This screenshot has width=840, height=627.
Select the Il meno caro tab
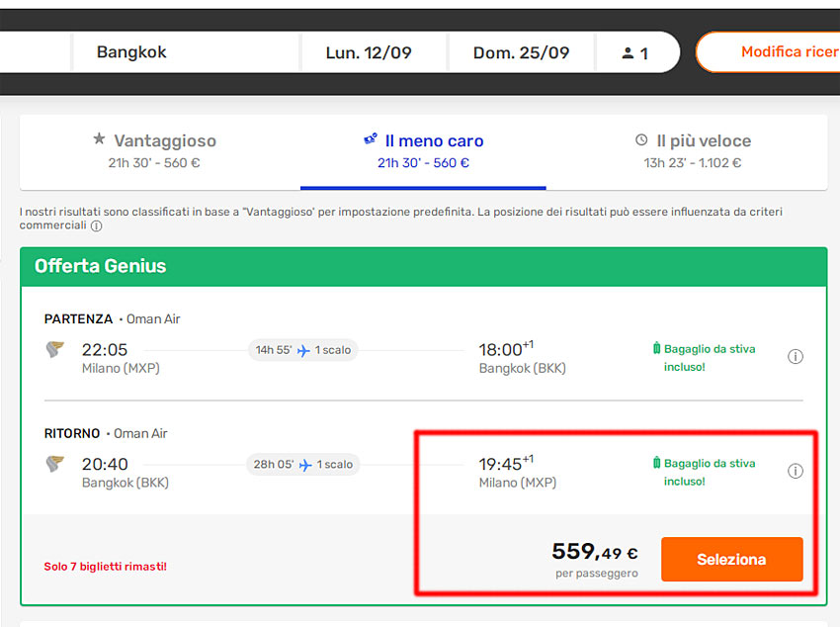tap(423, 150)
